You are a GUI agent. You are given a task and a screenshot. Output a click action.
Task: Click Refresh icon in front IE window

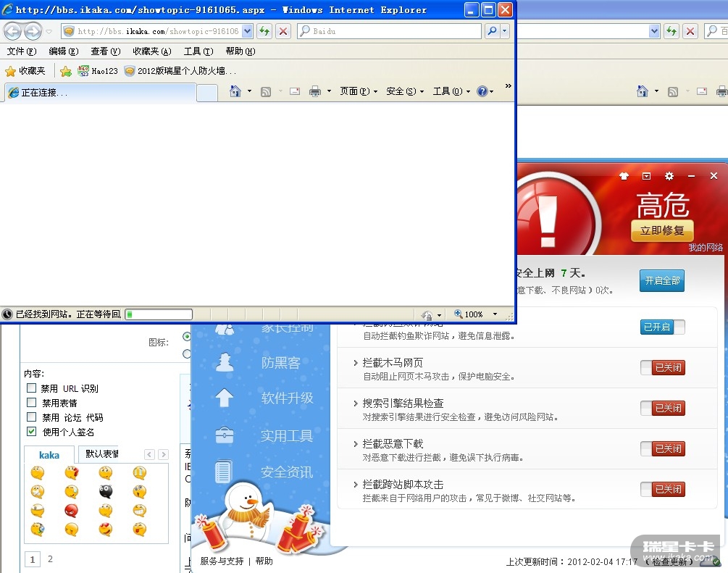point(264,32)
